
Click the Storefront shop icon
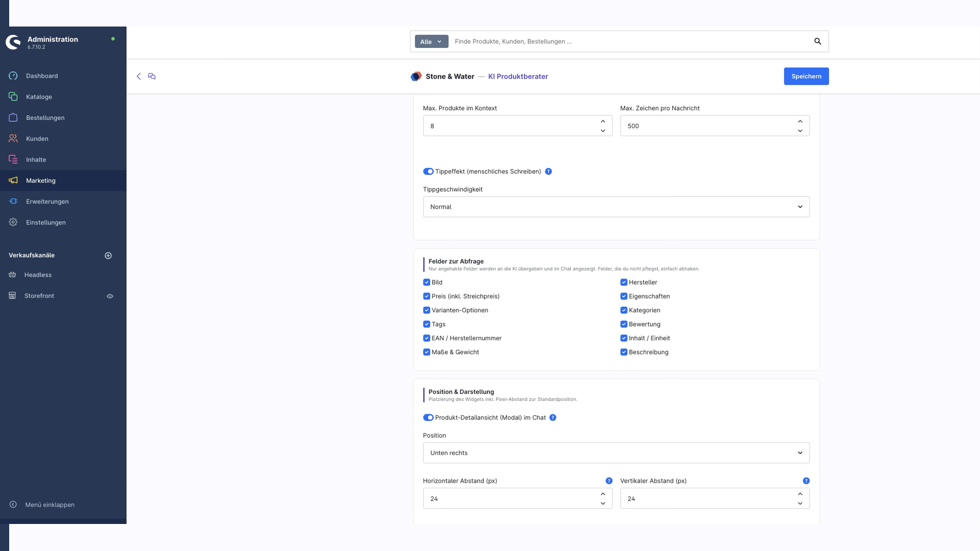point(12,296)
